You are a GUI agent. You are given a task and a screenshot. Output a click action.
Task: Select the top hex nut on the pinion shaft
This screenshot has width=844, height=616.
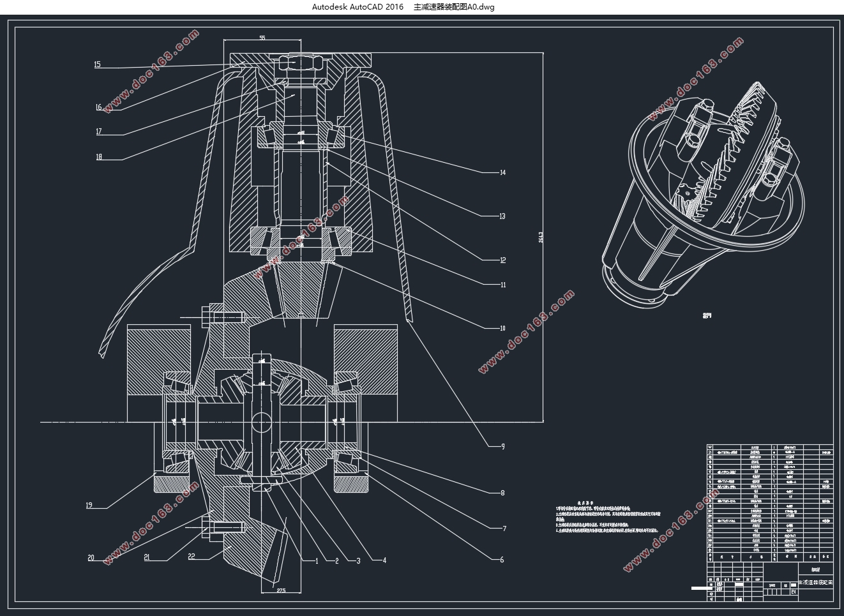pyautogui.click(x=300, y=63)
